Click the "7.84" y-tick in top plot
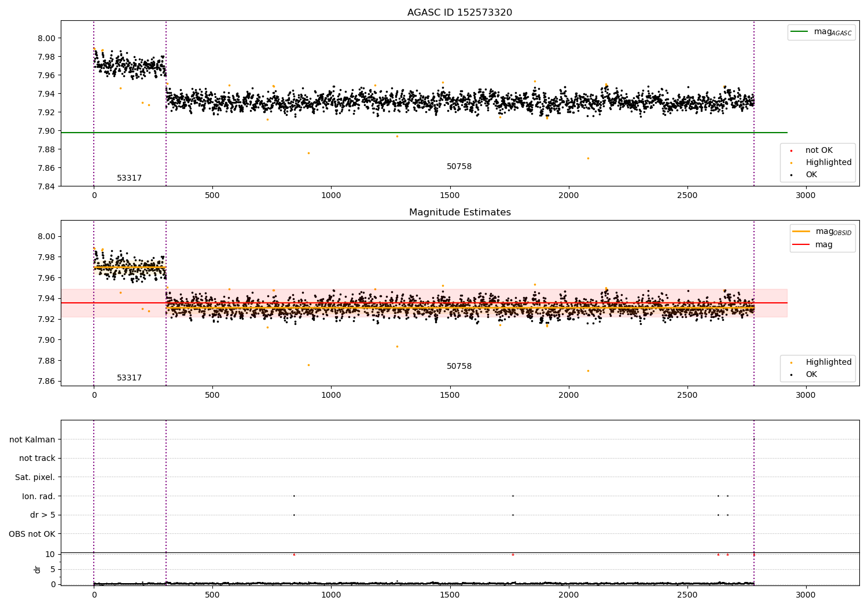The height and width of the screenshot is (608, 868). (47, 186)
